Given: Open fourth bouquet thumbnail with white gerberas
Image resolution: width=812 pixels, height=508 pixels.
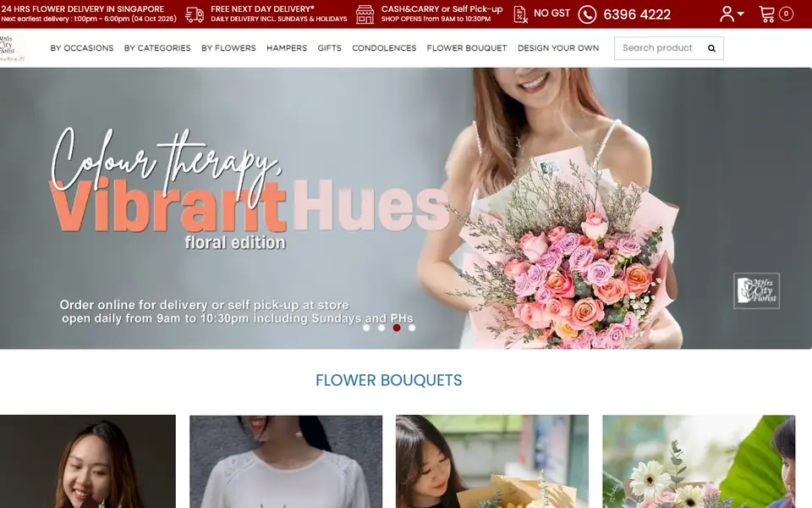Looking at the screenshot, I should click(x=699, y=461).
